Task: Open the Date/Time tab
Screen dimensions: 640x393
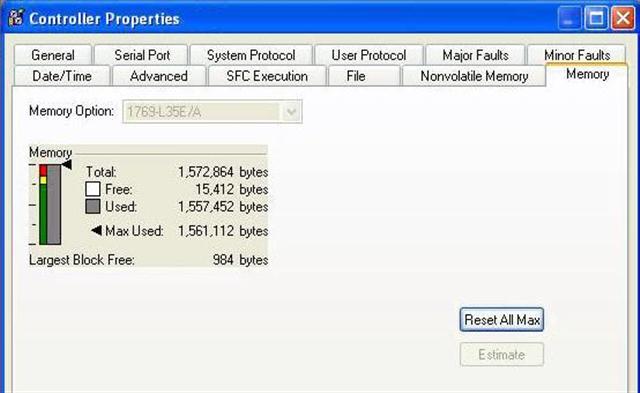Action: tap(62, 76)
